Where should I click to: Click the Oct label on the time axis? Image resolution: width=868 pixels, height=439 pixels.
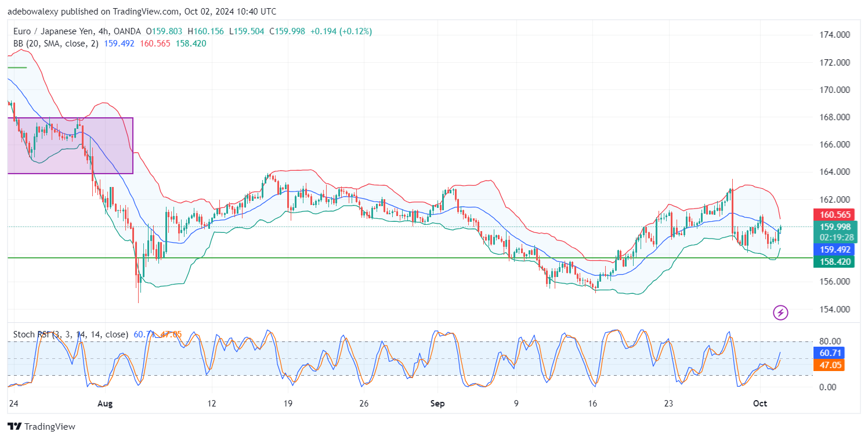[x=759, y=403]
